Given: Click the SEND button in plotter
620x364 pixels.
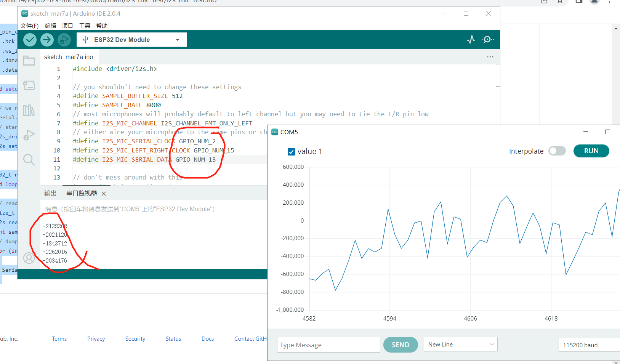Looking at the screenshot, I should [401, 345].
